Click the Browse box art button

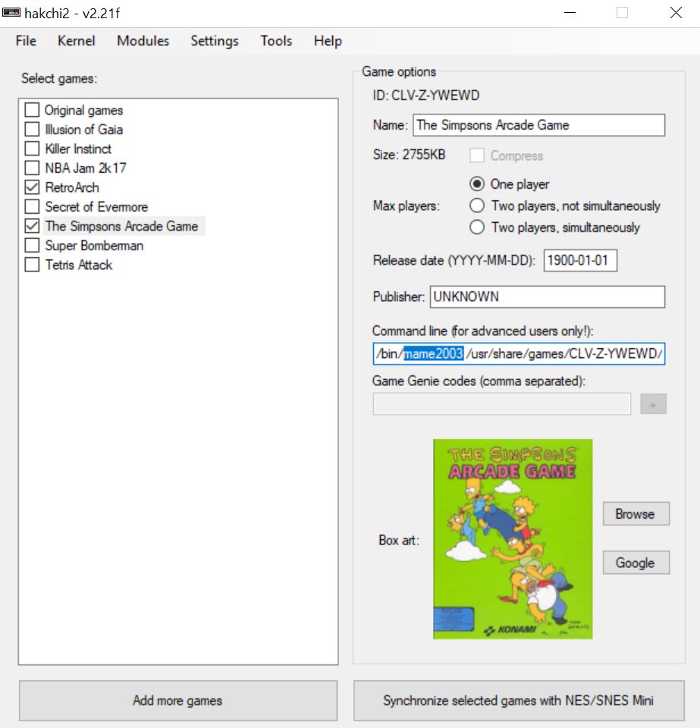coord(636,513)
